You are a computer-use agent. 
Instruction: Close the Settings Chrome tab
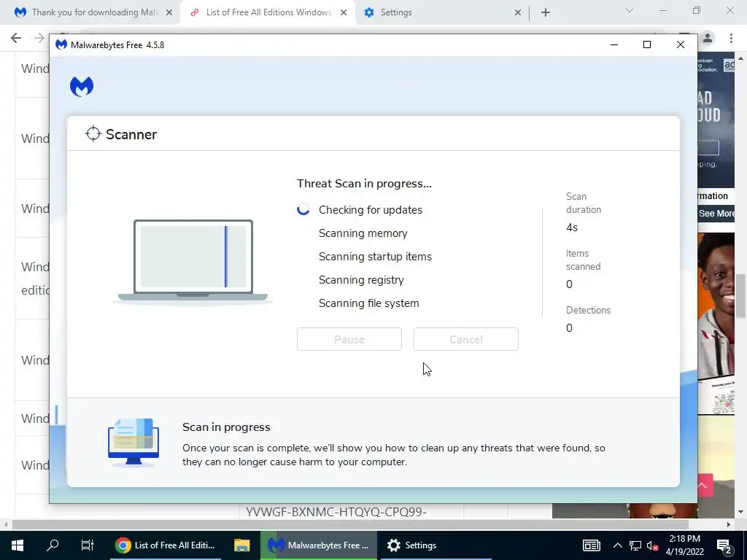pyautogui.click(x=518, y=13)
